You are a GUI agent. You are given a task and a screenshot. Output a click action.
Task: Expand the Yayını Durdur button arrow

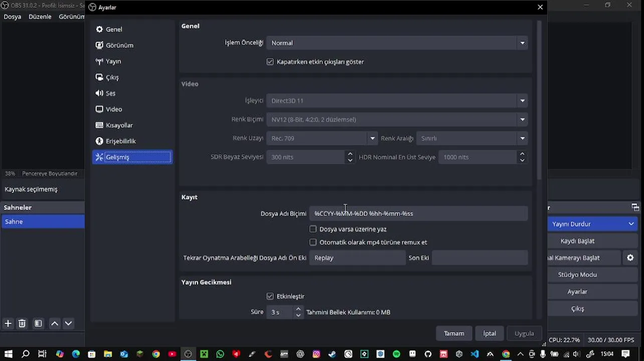coord(631,224)
